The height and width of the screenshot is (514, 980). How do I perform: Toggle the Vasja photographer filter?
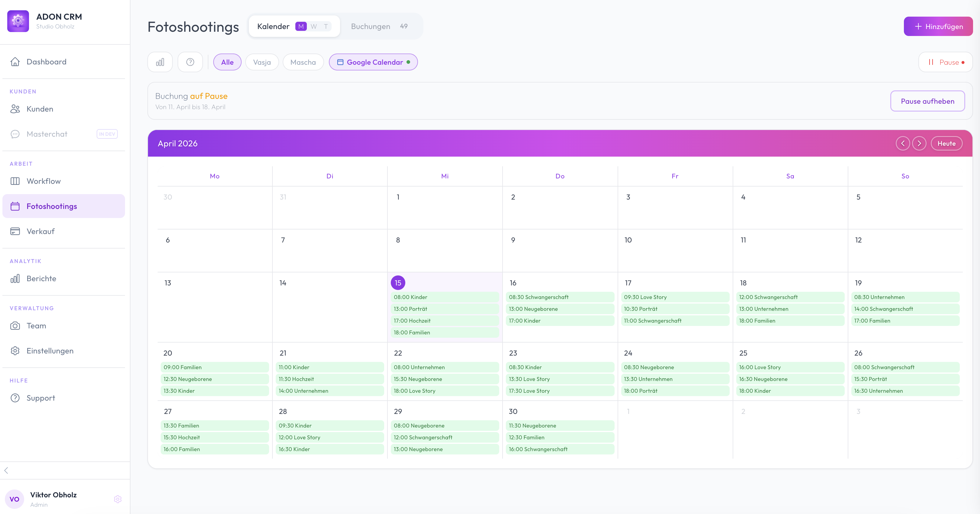[262, 62]
